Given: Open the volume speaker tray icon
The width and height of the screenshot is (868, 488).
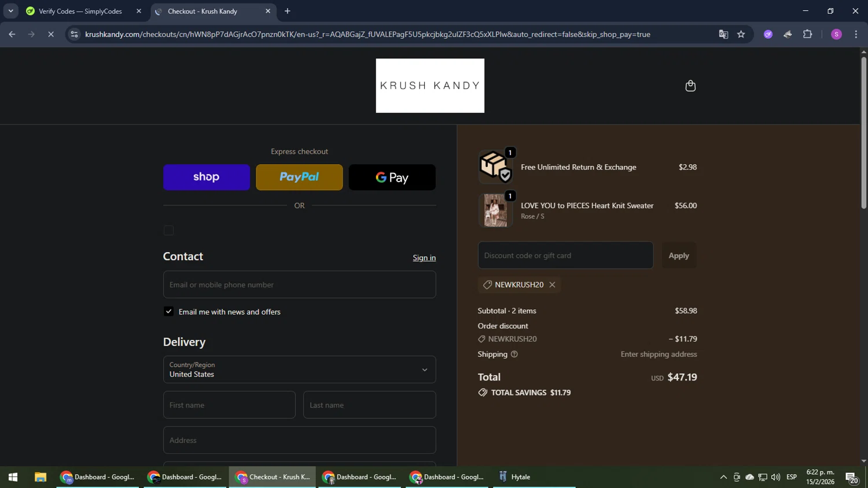Looking at the screenshot, I should [x=775, y=477].
